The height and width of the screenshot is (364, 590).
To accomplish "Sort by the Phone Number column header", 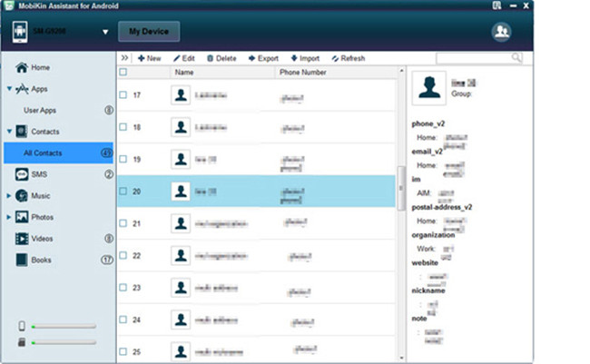I will pyautogui.click(x=337, y=73).
